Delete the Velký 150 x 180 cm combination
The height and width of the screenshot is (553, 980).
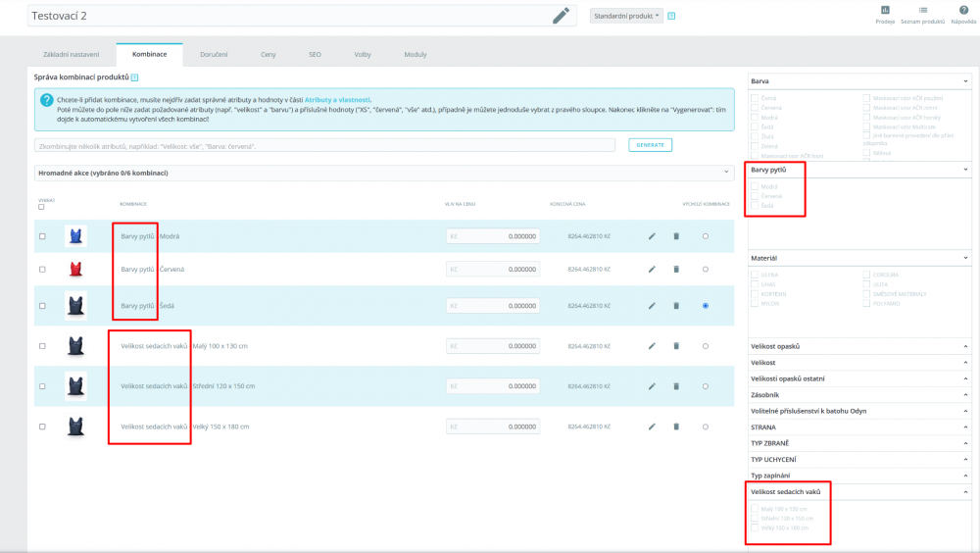click(x=676, y=427)
